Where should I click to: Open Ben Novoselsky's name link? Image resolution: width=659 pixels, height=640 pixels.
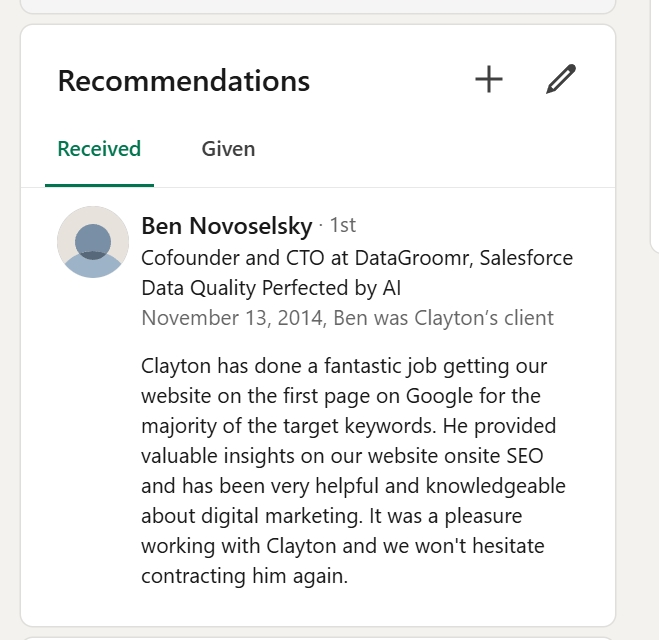[227, 226]
